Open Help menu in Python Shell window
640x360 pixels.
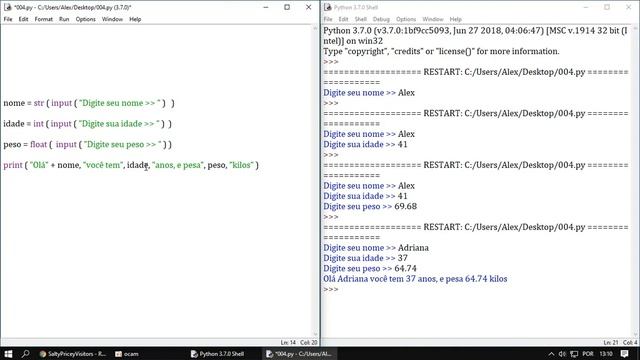click(x=456, y=19)
